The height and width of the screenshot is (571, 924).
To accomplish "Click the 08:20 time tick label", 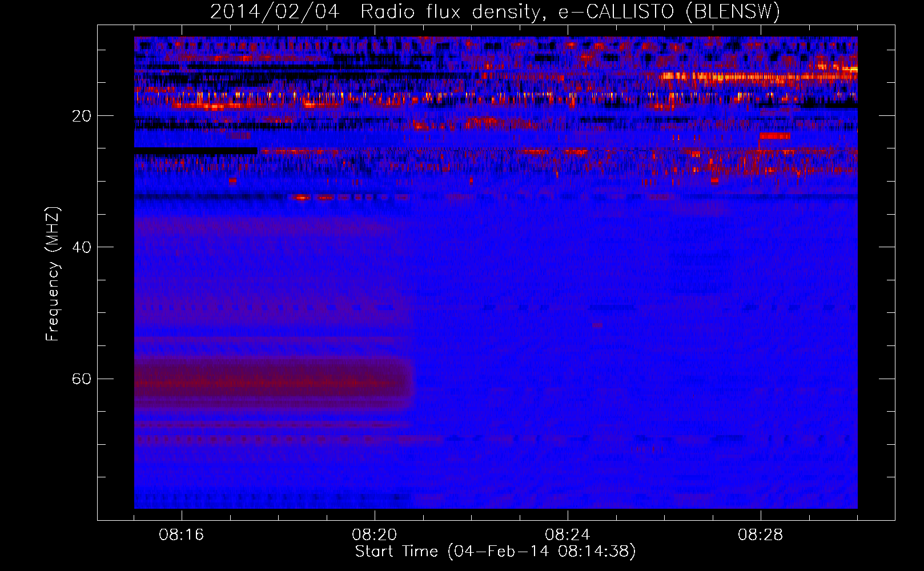I will click(375, 535).
